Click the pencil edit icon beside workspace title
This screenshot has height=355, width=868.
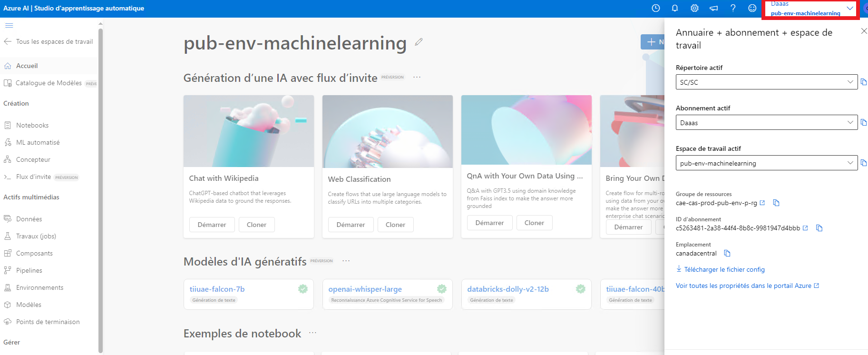419,42
